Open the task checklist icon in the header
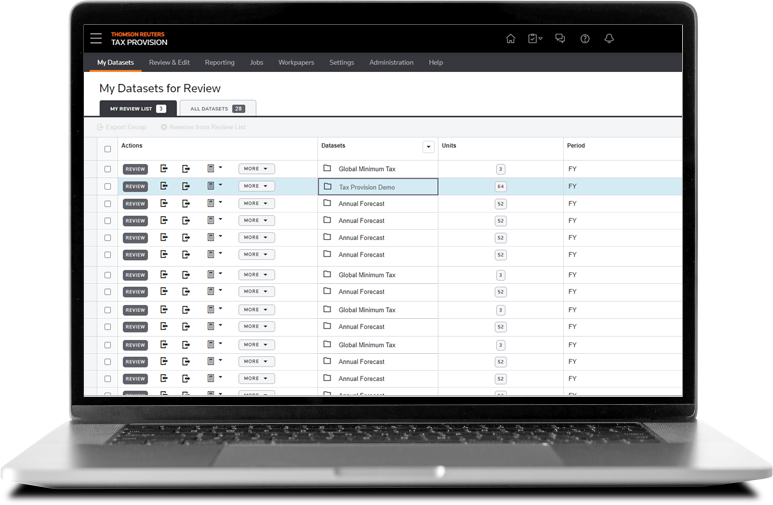The height and width of the screenshot is (505, 773). [x=534, y=39]
